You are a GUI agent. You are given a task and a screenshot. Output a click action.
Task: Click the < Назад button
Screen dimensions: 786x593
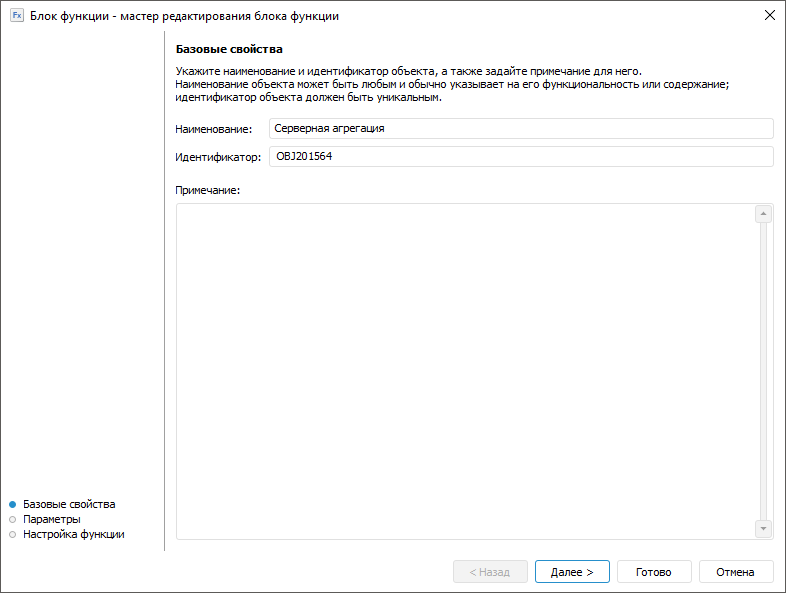click(489, 572)
